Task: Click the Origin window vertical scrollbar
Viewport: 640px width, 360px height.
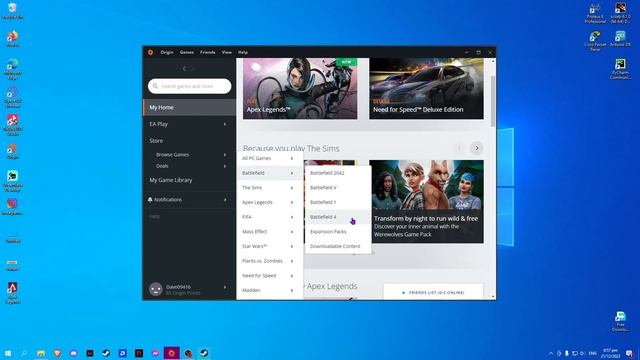Action: click(493, 101)
